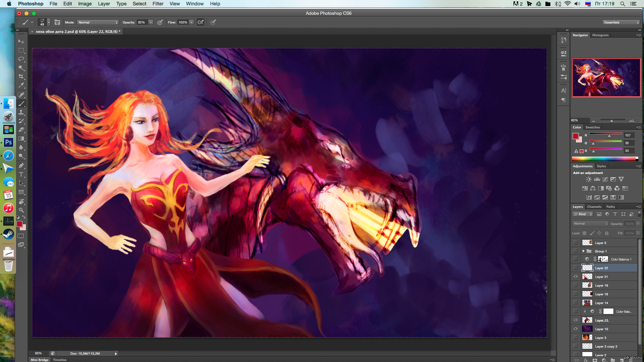This screenshot has height=362, width=644.
Task: Click the Navigator zoom slider
Action: 611,120
